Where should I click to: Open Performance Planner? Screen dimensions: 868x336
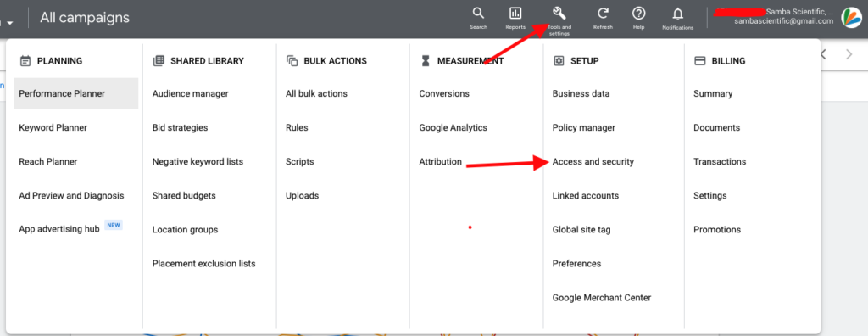click(75, 93)
